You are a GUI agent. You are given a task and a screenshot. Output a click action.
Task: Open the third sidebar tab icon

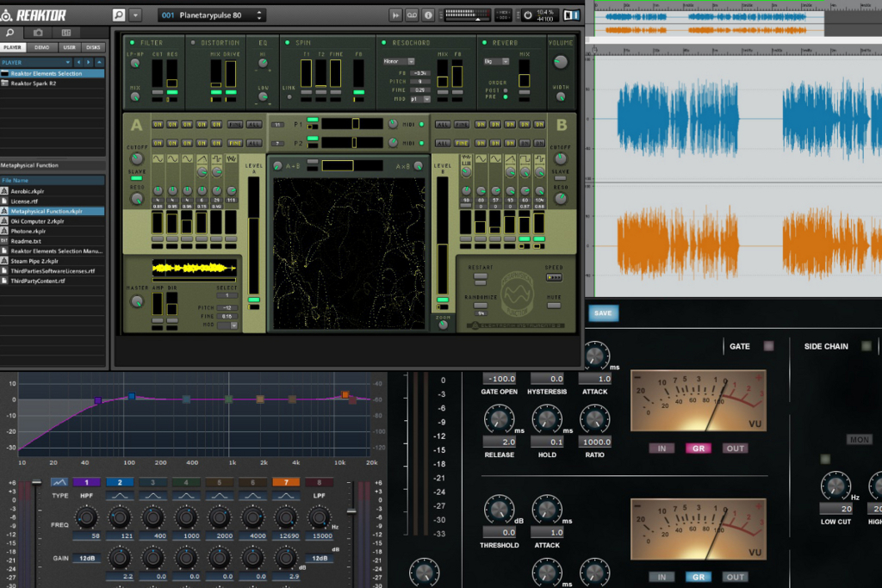[x=65, y=33]
